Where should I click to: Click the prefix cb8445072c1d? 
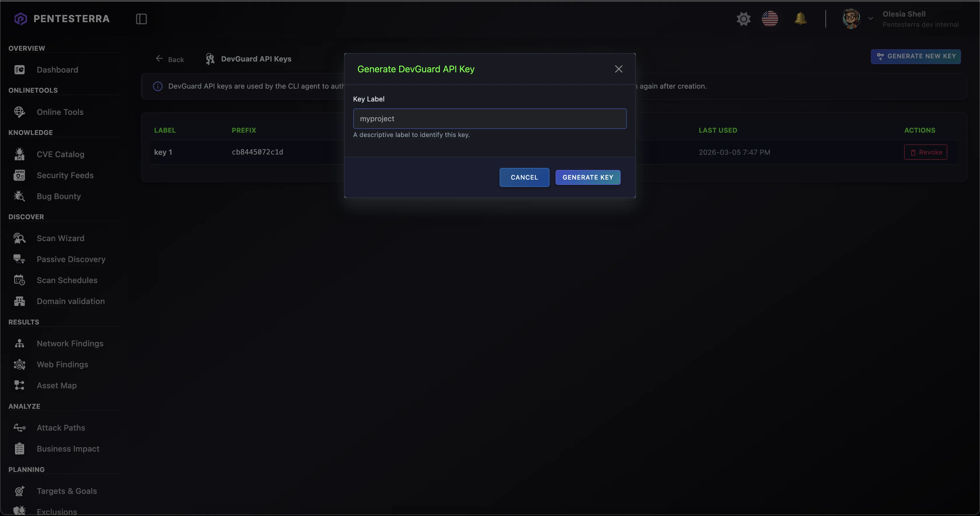(258, 152)
